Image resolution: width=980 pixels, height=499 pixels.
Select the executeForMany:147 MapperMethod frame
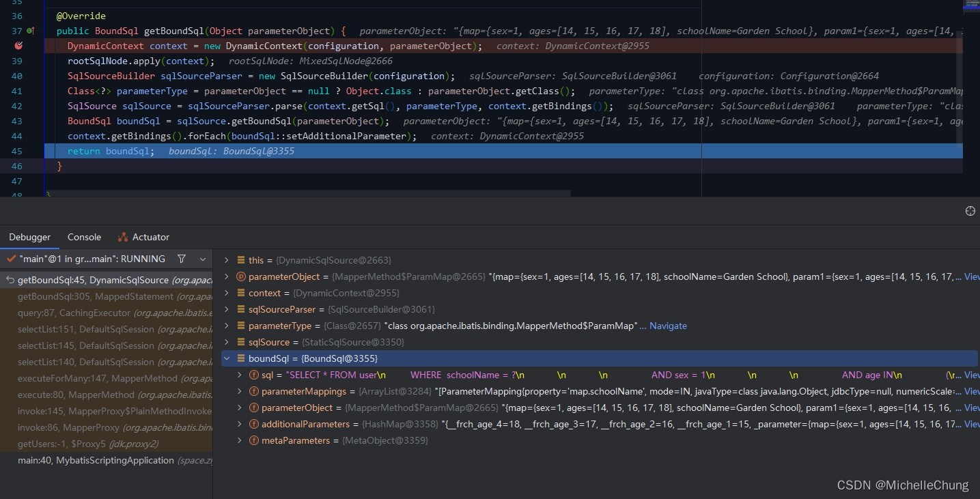107,378
